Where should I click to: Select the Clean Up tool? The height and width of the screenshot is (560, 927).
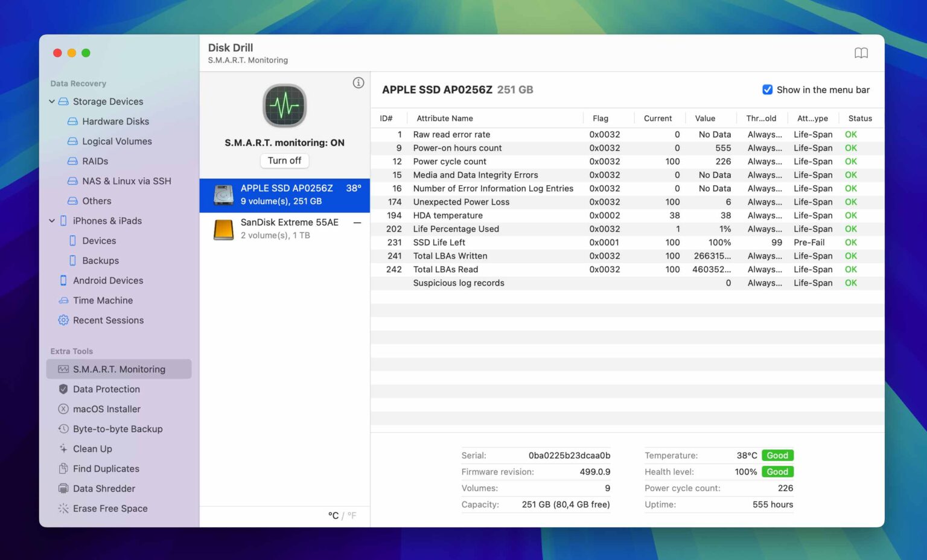tap(92, 448)
